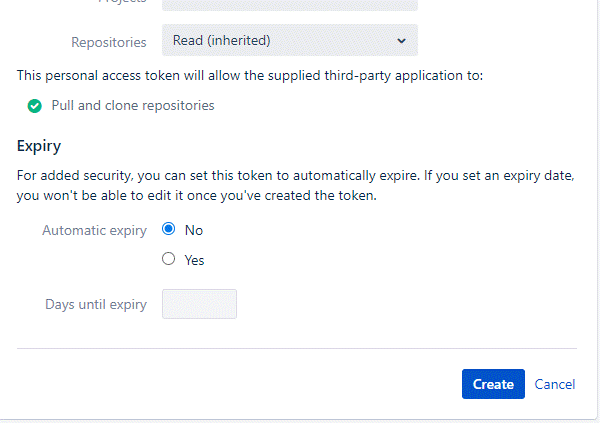The image size is (600, 423).
Task: Click the Create button
Action: point(493,384)
